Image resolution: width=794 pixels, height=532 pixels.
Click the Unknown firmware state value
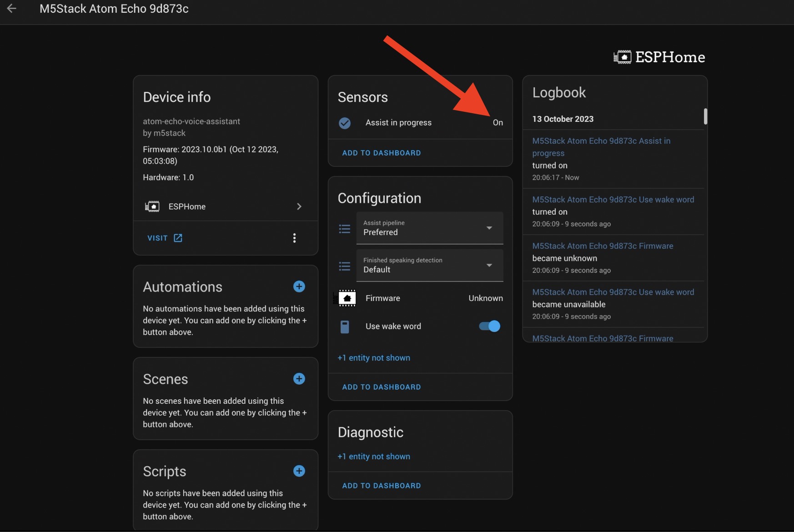(x=486, y=298)
